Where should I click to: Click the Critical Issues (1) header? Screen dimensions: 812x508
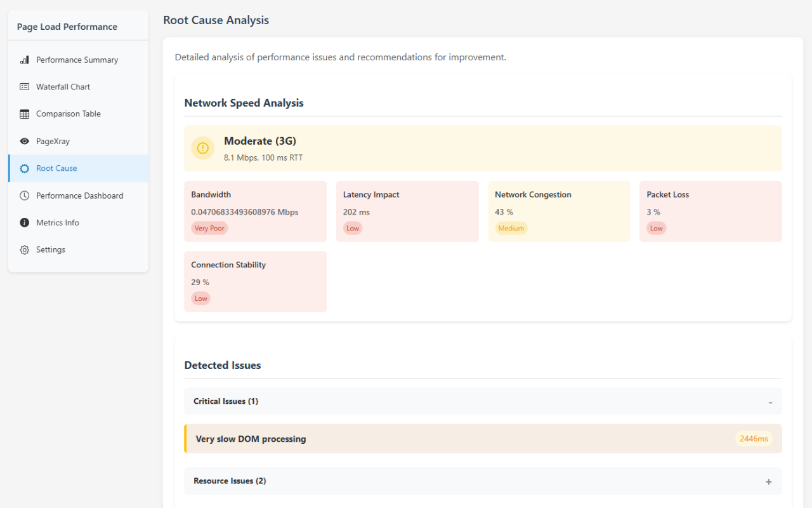(483, 401)
